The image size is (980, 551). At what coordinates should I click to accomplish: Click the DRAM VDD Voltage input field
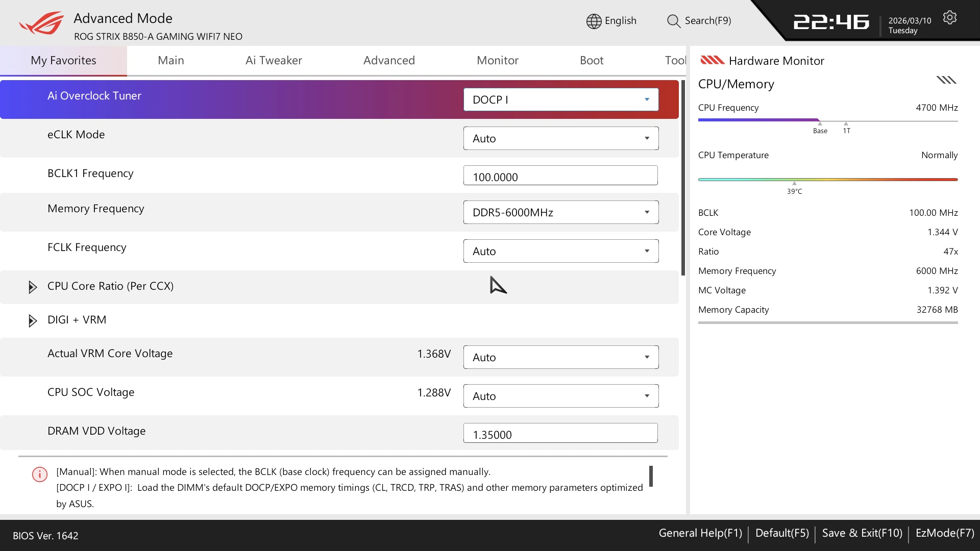coord(560,434)
